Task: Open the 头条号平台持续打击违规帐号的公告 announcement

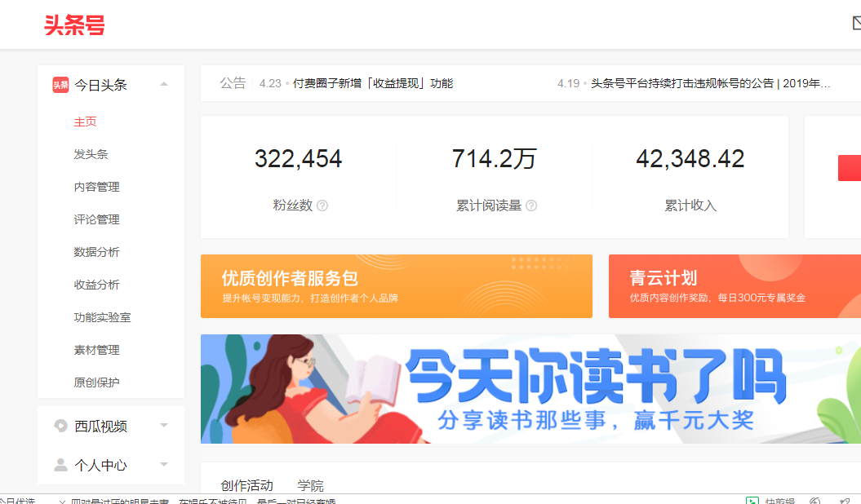Action: point(711,83)
